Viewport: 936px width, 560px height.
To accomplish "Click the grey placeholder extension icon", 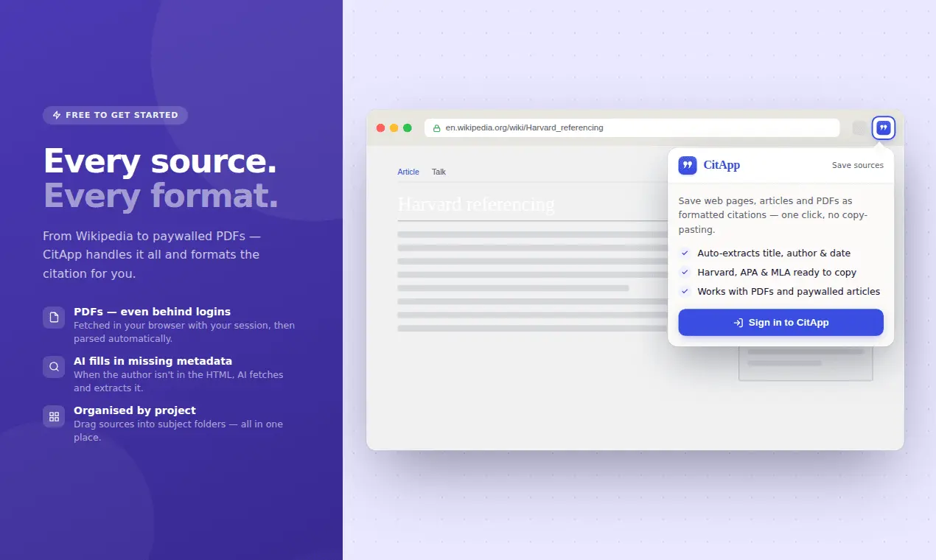I will (859, 128).
